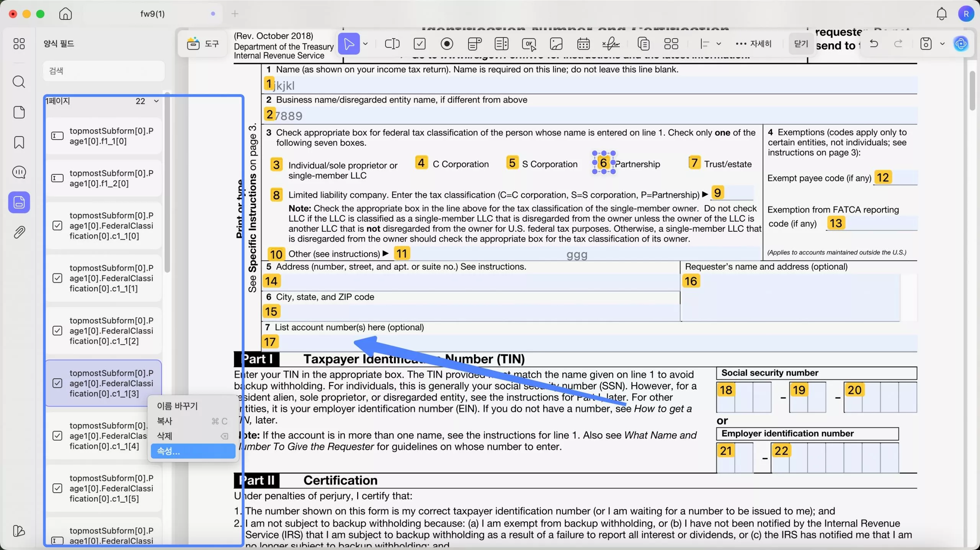Tick the Trust/estate checkbox 7
This screenshot has width=980, height=550.
coord(694,163)
